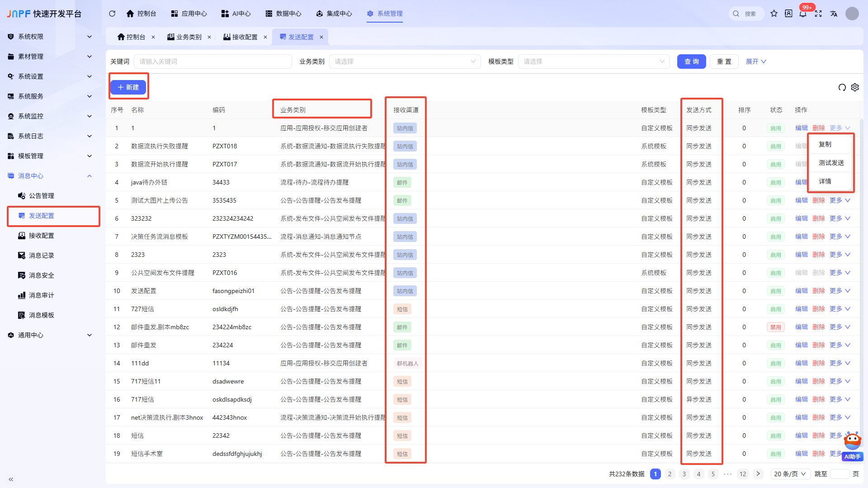Open 更多 dropdown for row 727短信
Image resolution: width=868 pixels, height=488 pixels.
click(840, 309)
